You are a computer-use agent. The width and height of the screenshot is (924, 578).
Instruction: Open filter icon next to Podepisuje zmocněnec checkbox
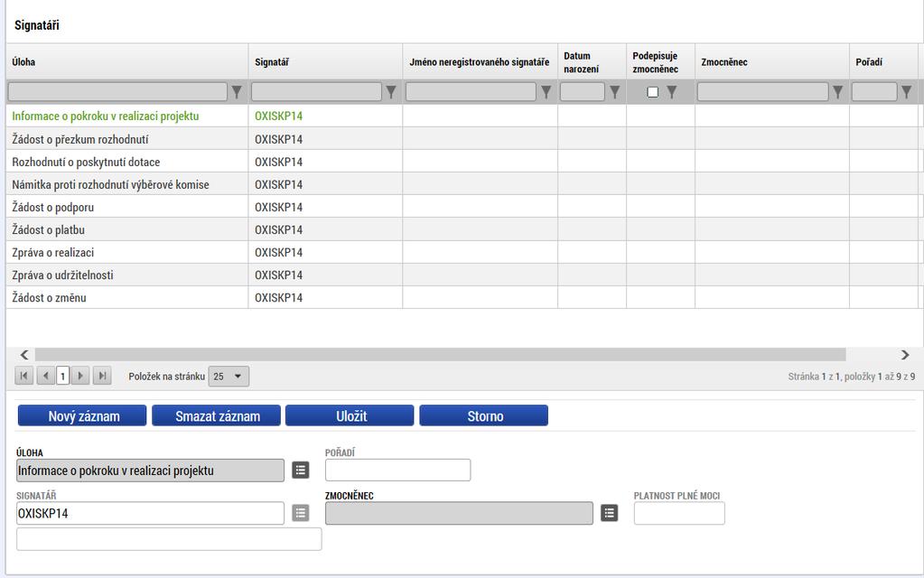click(672, 92)
